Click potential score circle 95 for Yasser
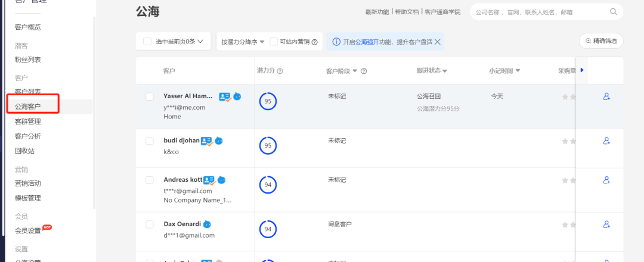 pyautogui.click(x=268, y=101)
